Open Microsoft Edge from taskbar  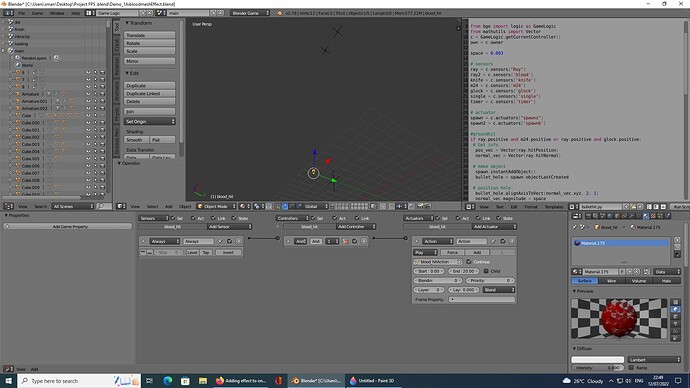click(168, 381)
